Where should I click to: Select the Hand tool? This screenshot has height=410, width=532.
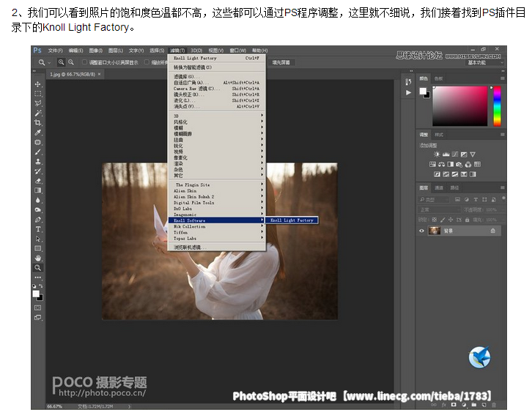tap(37, 258)
